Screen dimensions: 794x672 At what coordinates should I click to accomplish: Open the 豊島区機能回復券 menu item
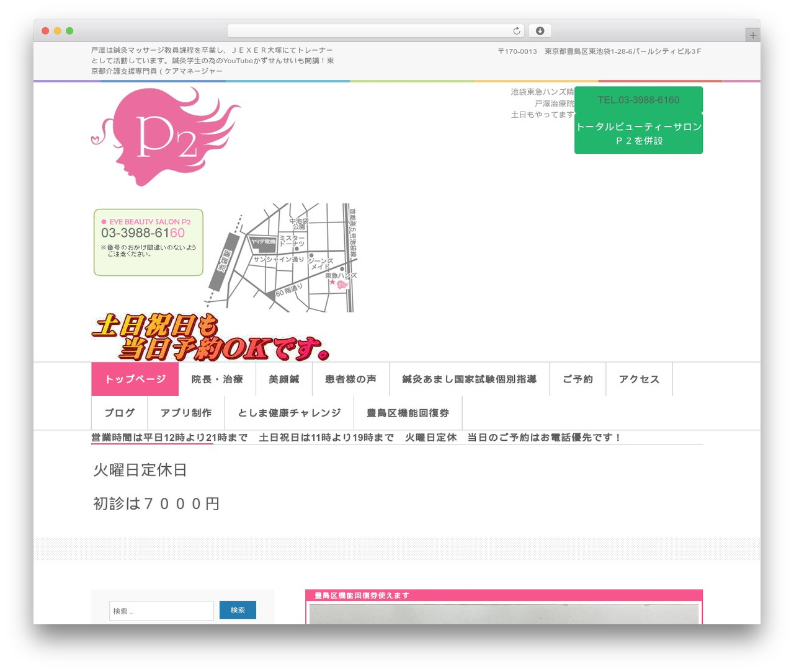pyautogui.click(x=408, y=413)
